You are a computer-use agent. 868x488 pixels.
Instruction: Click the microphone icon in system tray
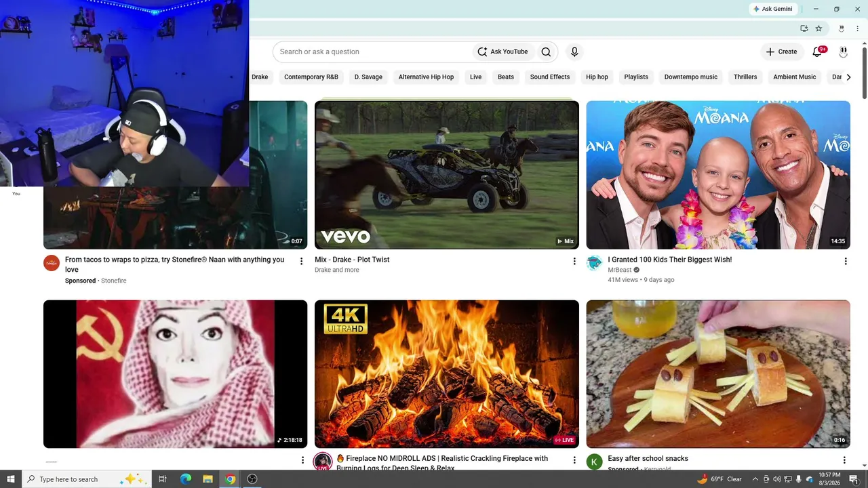coord(798,479)
